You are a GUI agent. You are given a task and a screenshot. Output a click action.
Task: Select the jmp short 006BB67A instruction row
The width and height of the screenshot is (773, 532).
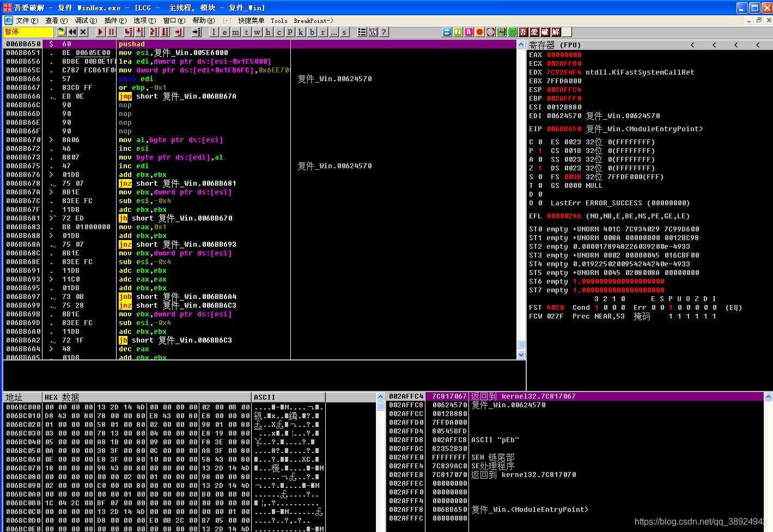pyautogui.click(x=260, y=96)
